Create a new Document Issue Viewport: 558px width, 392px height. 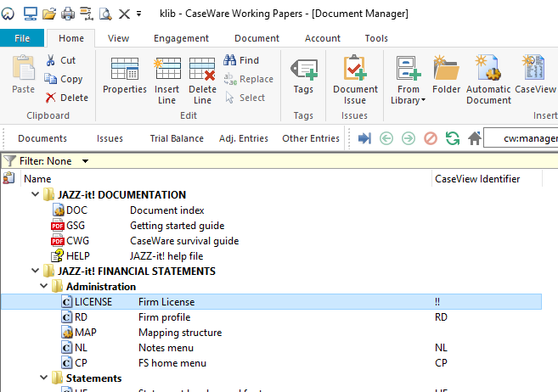click(x=355, y=80)
